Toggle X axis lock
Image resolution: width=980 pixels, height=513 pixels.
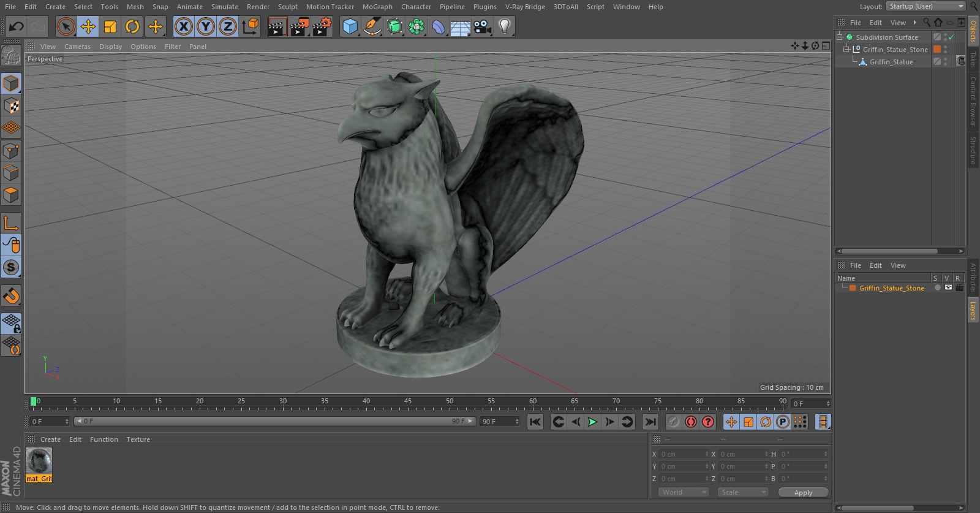tap(183, 26)
